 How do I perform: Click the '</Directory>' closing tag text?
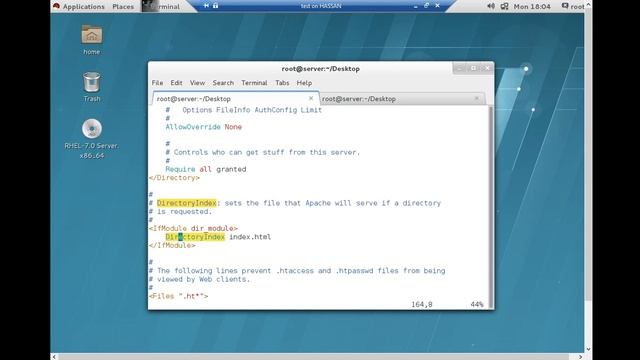(174, 178)
